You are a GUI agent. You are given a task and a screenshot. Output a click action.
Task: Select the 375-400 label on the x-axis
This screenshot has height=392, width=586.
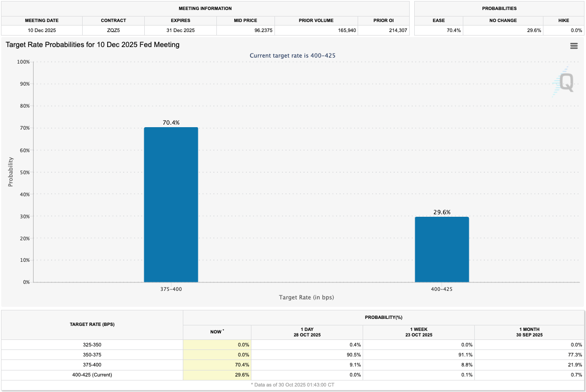coord(171,289)
